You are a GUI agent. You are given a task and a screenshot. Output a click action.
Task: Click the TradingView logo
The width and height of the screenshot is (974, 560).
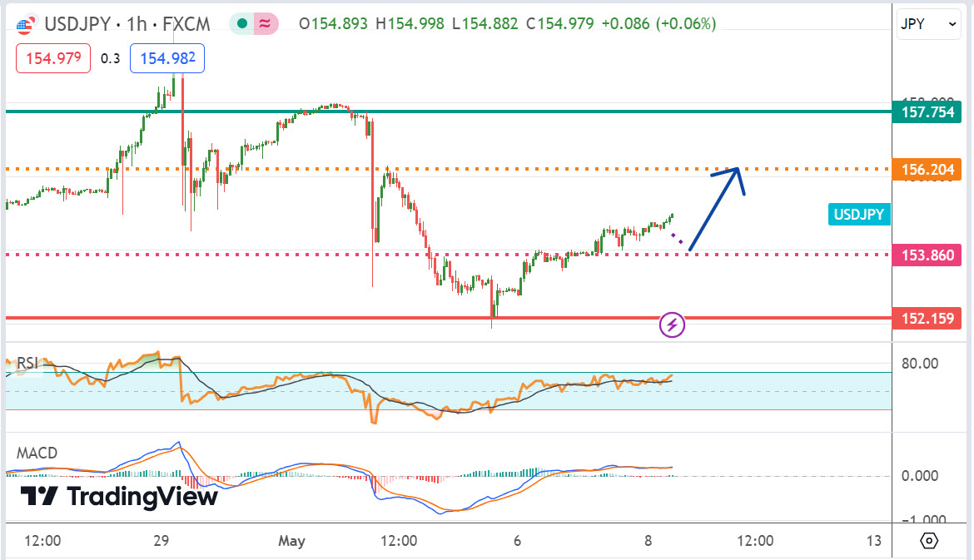[118, 497]
